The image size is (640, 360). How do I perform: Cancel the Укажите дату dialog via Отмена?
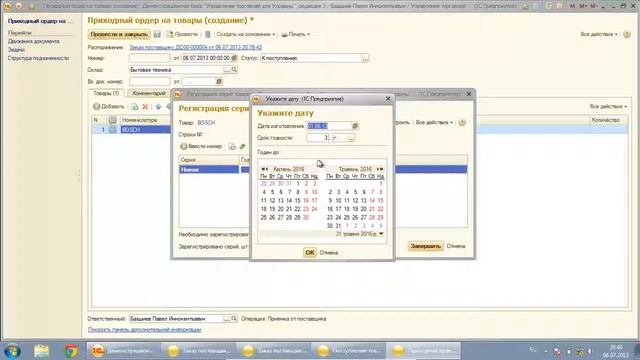point(329,253)
